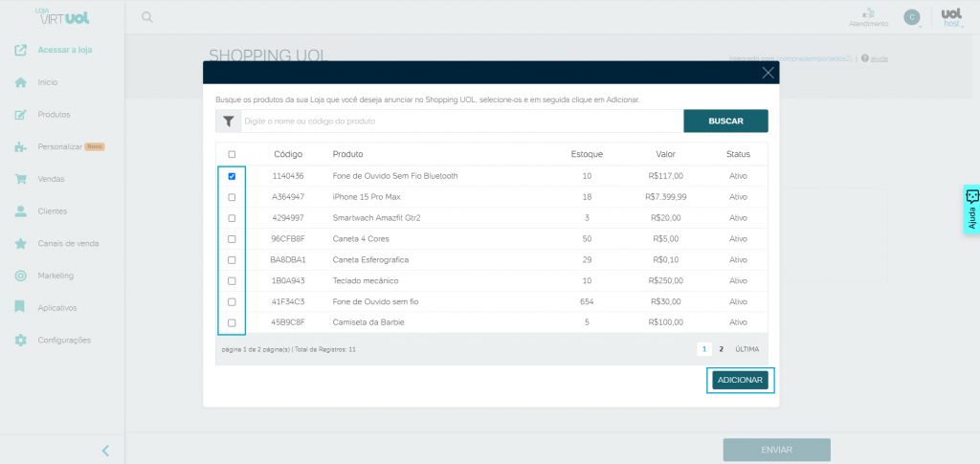Open the user account avatar menu
980x464 pixels.
point(912,17)
